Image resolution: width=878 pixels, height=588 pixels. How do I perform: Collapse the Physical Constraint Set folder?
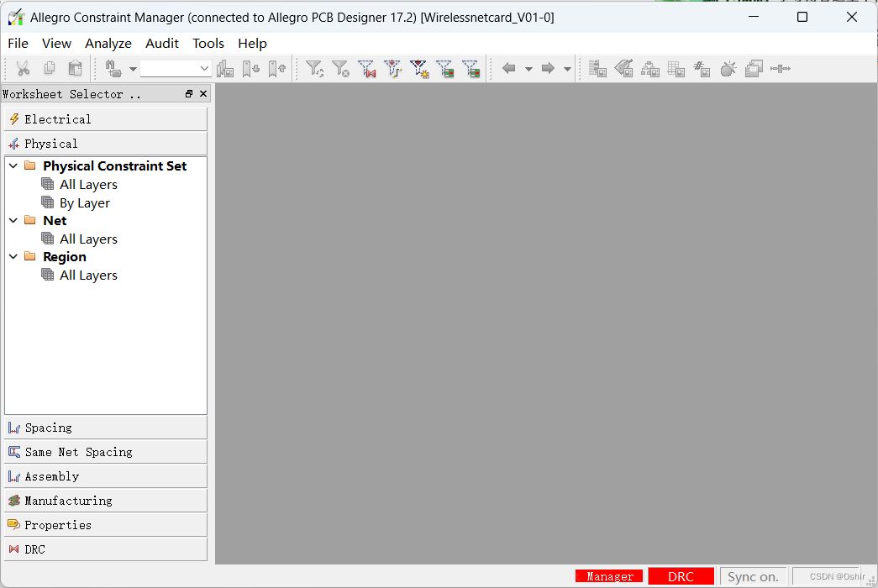pos(13,166)
